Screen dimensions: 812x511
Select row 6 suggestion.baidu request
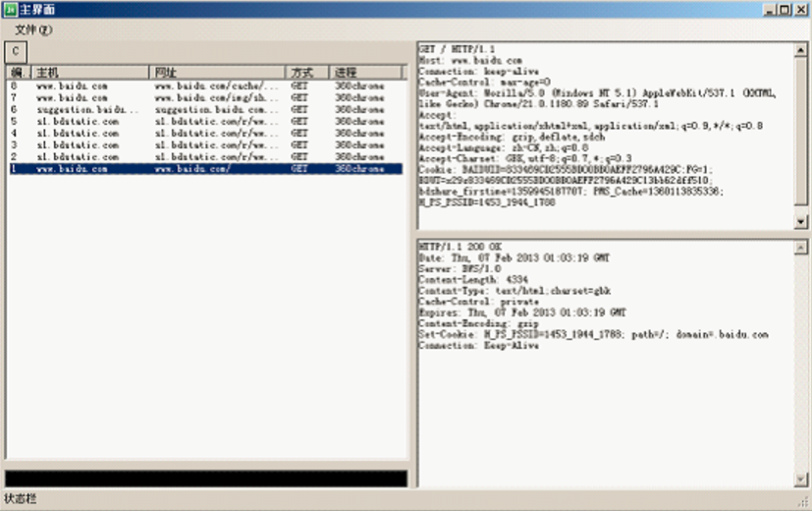[205, 110]
